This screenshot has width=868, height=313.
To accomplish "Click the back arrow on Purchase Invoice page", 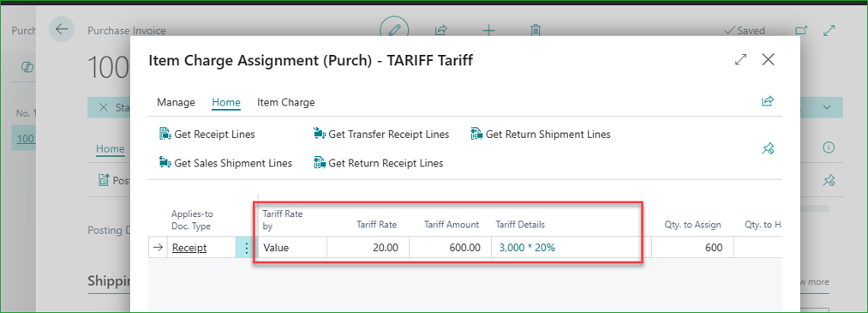I will (62, 29).
